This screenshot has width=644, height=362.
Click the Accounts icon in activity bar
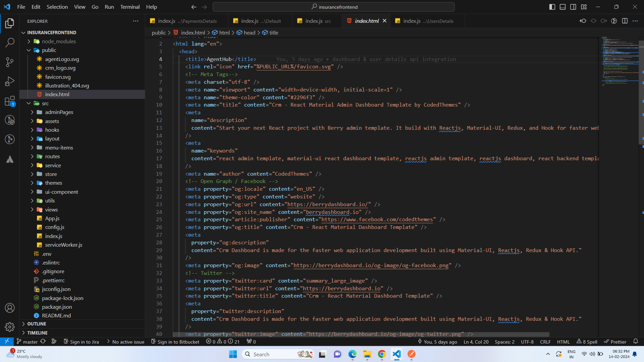point(10,308)
